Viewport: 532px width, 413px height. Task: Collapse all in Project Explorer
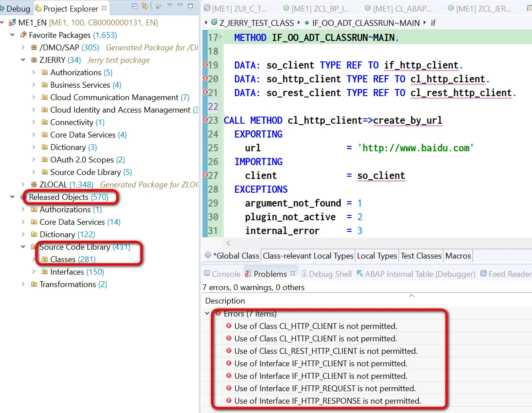pyautogui.click(x=135, y=6)
